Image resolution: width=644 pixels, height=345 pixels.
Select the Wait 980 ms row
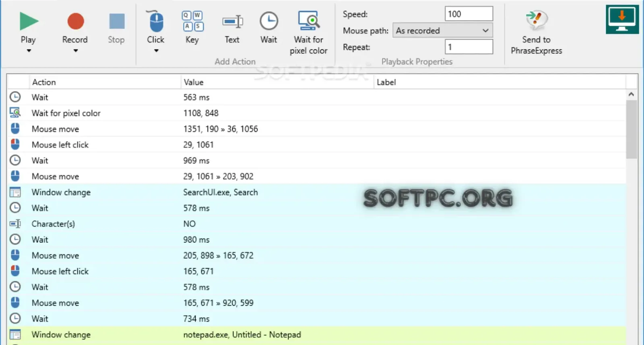pos(316,240)
